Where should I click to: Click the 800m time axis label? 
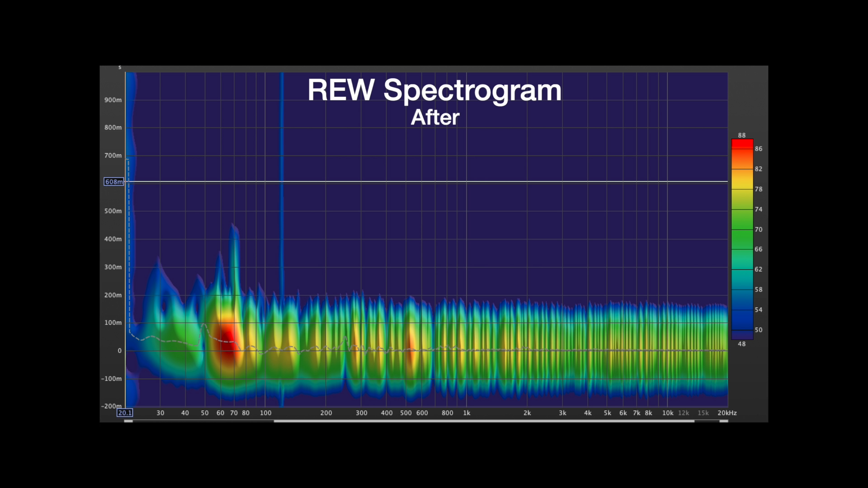pyautogui.click(x=113, y=127)
